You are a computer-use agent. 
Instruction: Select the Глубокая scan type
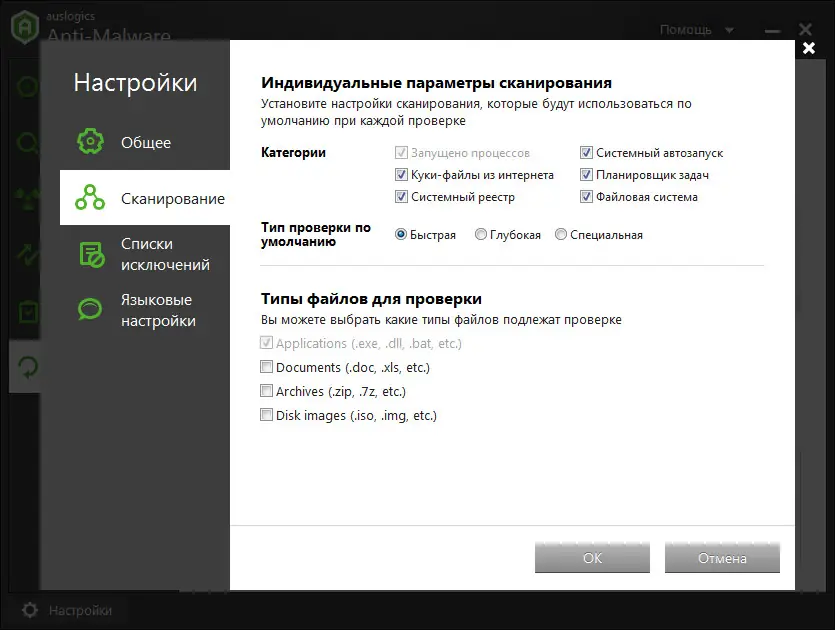click(481, 234)
